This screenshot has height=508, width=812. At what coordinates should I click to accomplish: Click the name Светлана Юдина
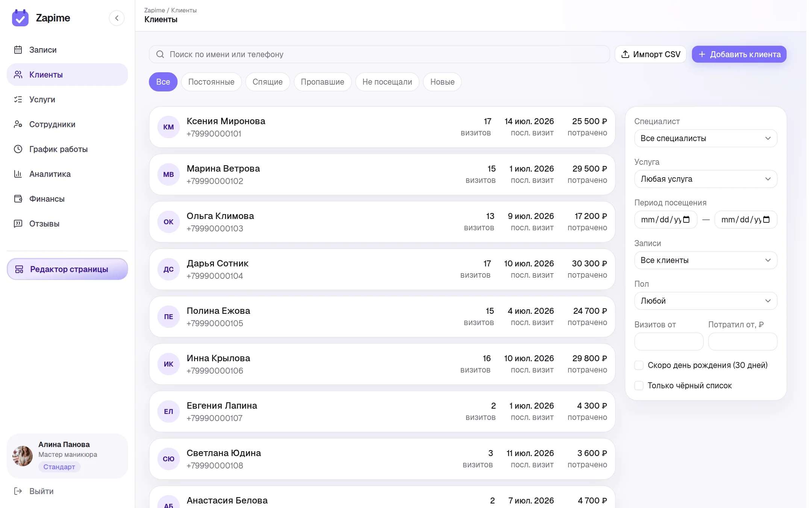pos(224,453)
